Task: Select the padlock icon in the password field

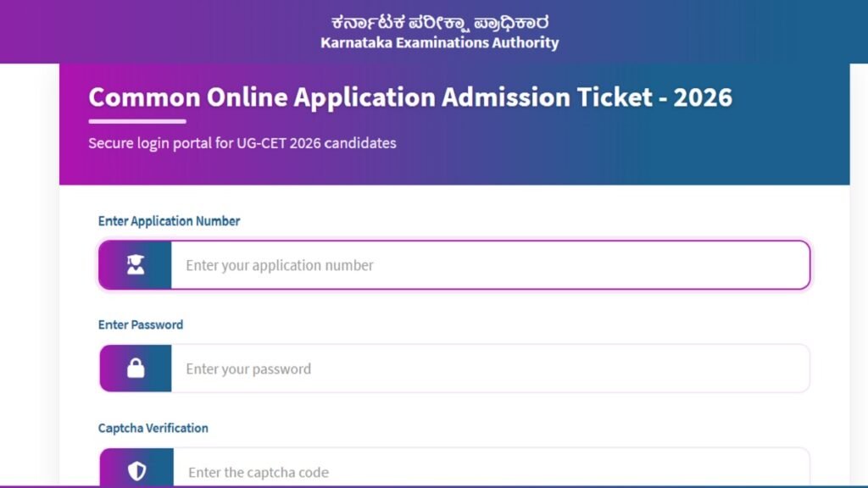Action: [x=136, y=368]
